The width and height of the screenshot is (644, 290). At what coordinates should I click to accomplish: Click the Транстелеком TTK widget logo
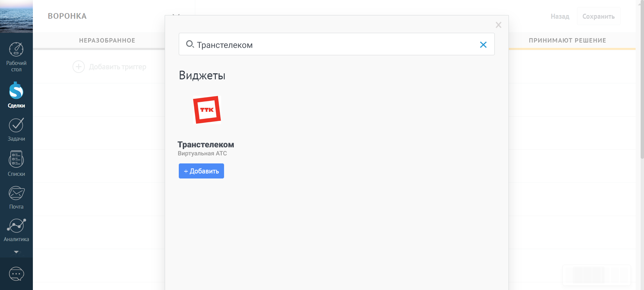[x=207, y=110]
